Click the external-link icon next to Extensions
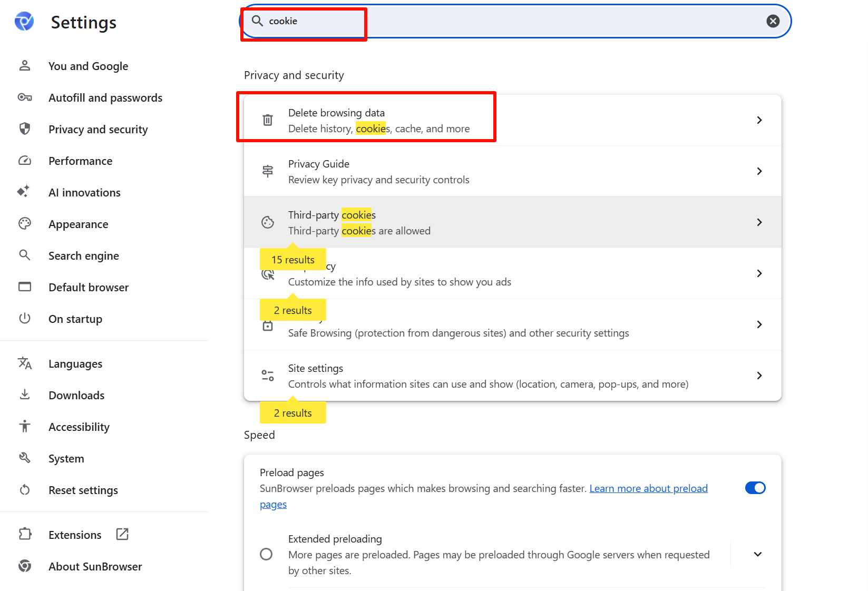This screenshot has height=591, width=868. 122,534
